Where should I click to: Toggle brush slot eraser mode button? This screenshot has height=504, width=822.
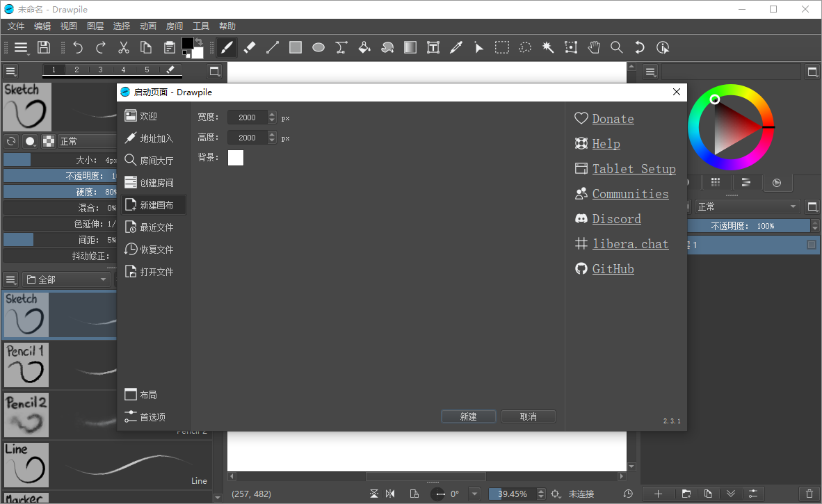(x=170, y=70)
